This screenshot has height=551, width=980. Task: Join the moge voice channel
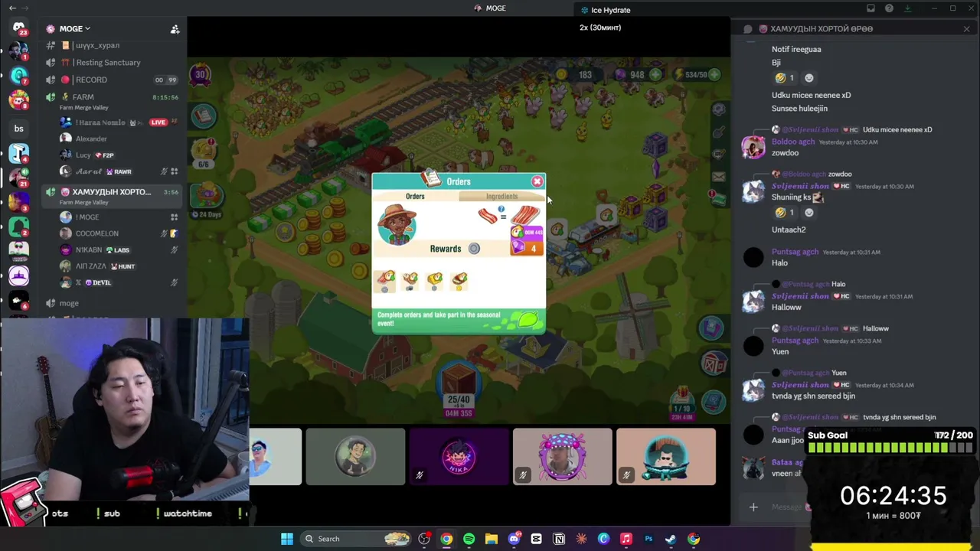click(69, 303)
